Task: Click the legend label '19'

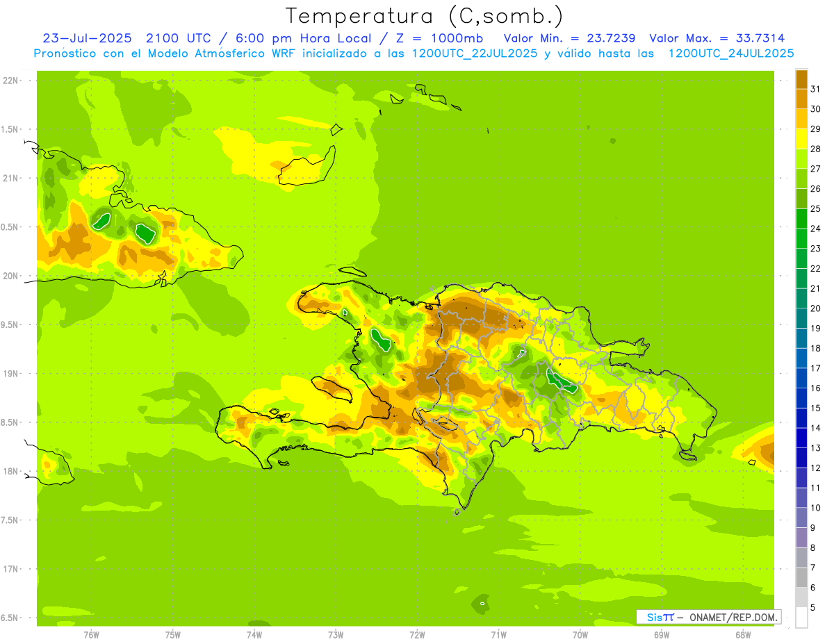Action: tap(816, 328)
